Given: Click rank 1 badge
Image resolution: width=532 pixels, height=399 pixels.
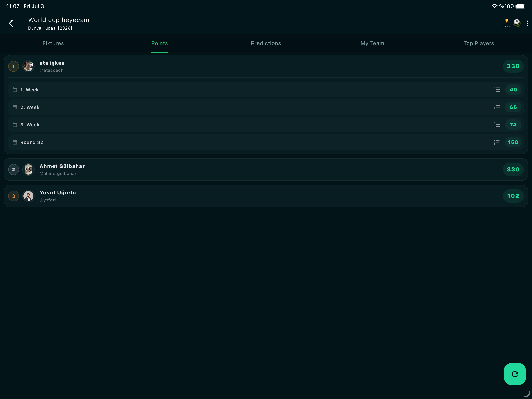Looking at the screenshot, I should [x=14, y=66].
